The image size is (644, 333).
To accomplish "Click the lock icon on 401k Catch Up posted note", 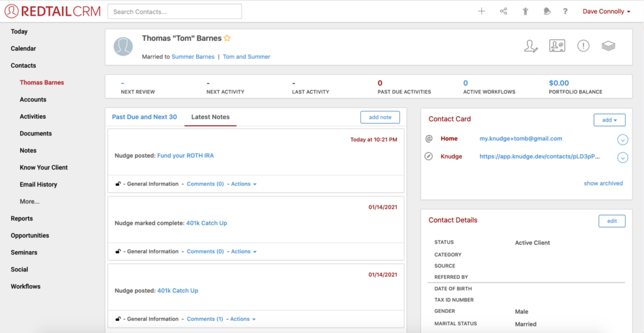I will pos(118,319).
